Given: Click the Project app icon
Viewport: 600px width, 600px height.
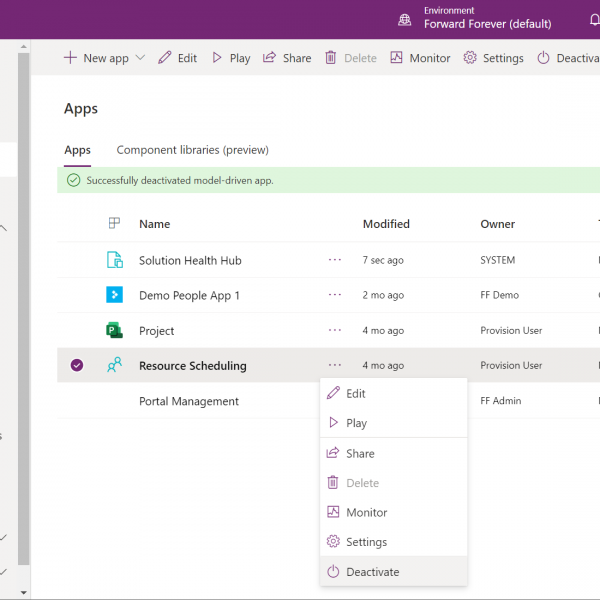Looking at the screenshot, I should pos(114,330).
